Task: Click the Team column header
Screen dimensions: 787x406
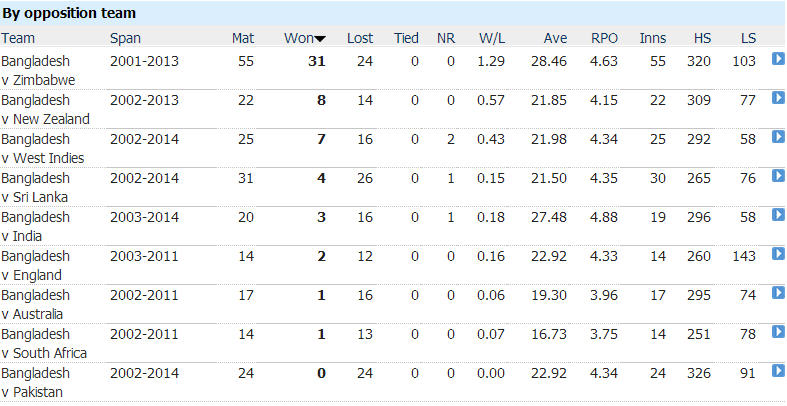Action: point(18,38)
